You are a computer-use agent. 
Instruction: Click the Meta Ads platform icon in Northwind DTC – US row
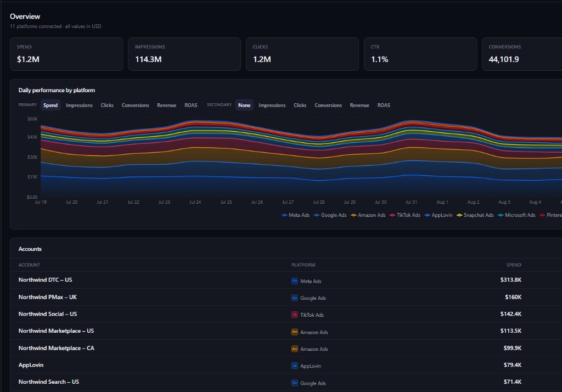coord(294,281)
